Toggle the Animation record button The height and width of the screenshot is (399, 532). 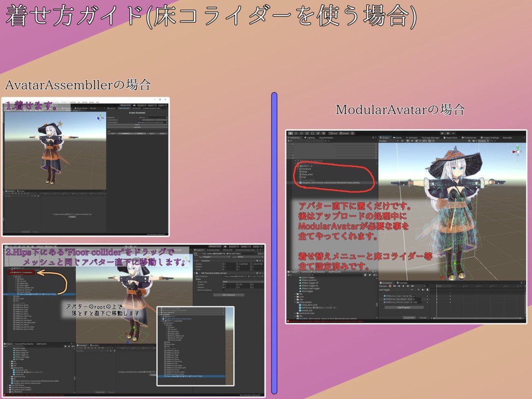coord(390,286)
